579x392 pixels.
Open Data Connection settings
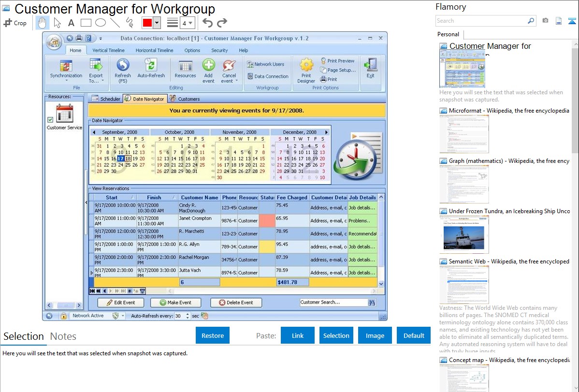point(268,76)
